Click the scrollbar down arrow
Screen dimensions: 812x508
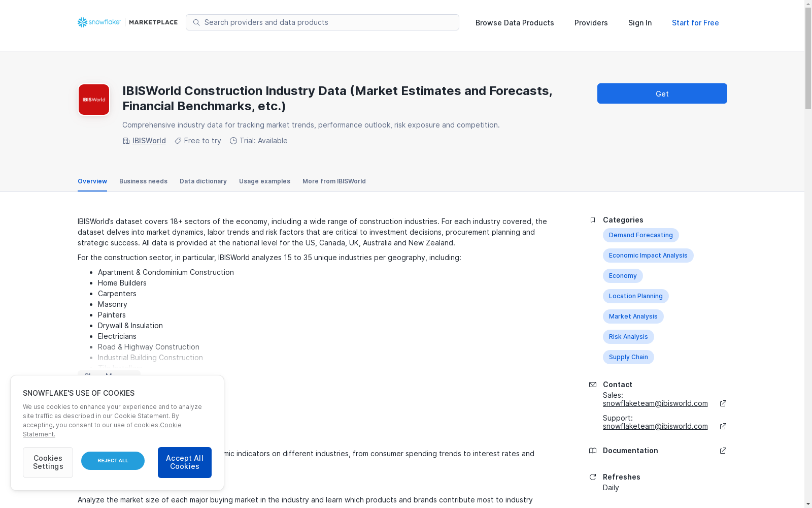(x=808, y=504)
